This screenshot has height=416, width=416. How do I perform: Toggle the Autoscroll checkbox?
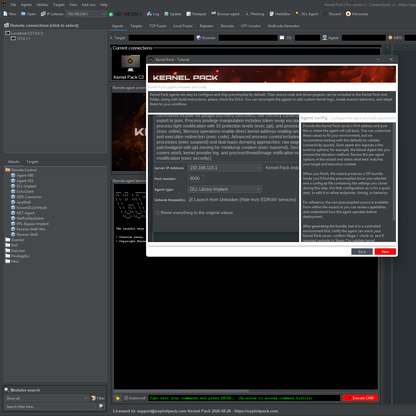(x=126, y=398)
